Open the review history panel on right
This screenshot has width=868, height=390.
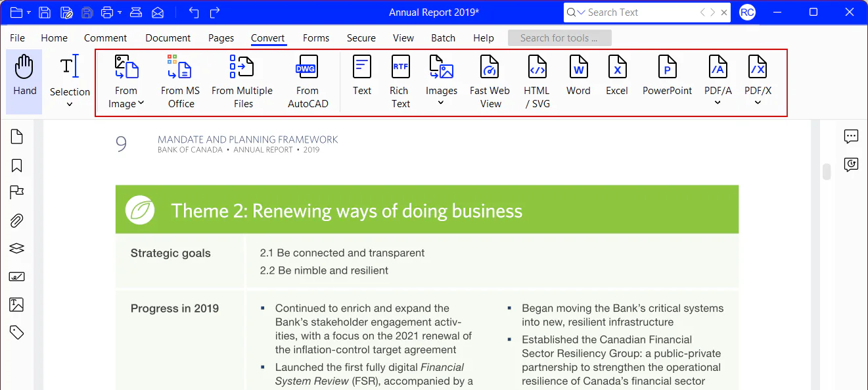851,164
